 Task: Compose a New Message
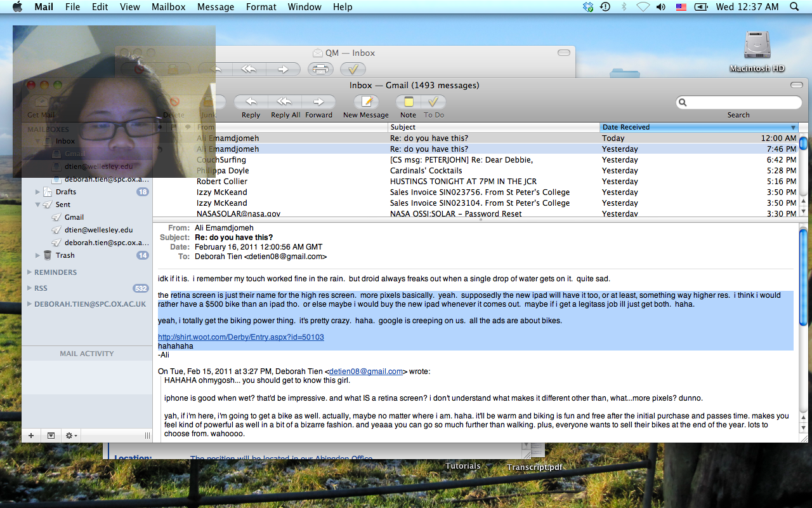(365, 102)
